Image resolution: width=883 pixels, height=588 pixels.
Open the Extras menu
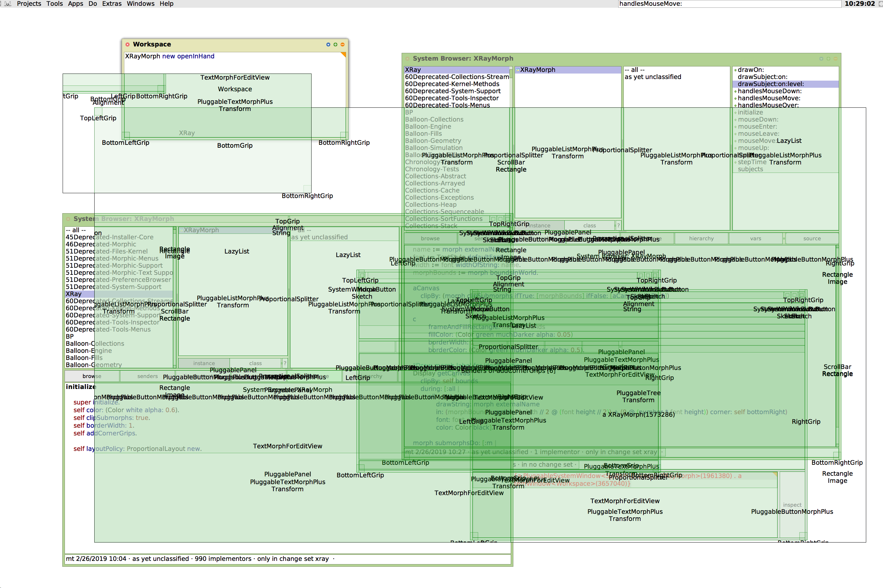[112, 4]
